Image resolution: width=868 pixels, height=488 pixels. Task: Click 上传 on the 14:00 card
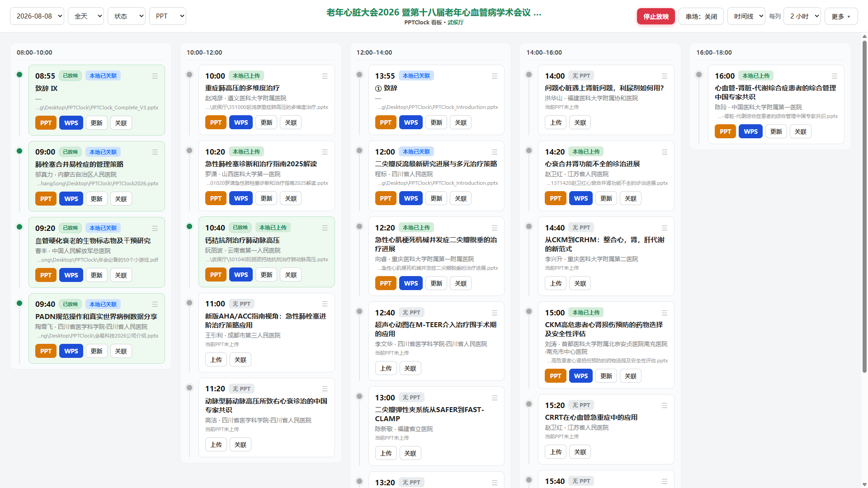click(556, 122)
